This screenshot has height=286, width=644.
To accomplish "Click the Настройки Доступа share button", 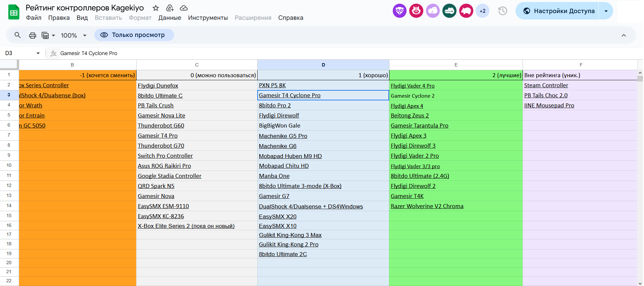I will click(x=557, y=11).
